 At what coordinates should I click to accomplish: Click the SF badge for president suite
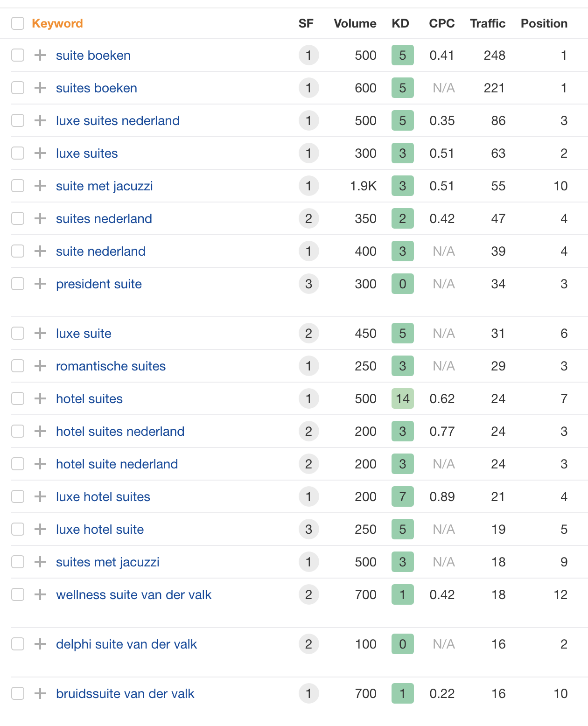coord(308,284)
